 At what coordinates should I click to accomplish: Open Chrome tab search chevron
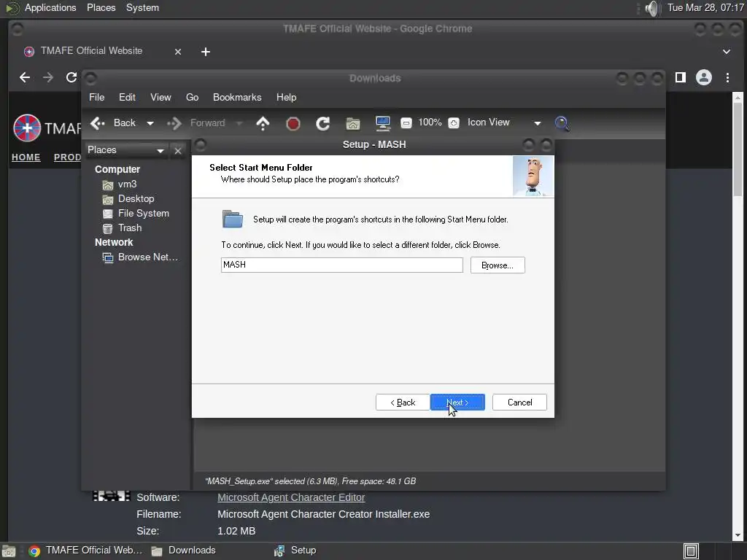coord(726,52)
